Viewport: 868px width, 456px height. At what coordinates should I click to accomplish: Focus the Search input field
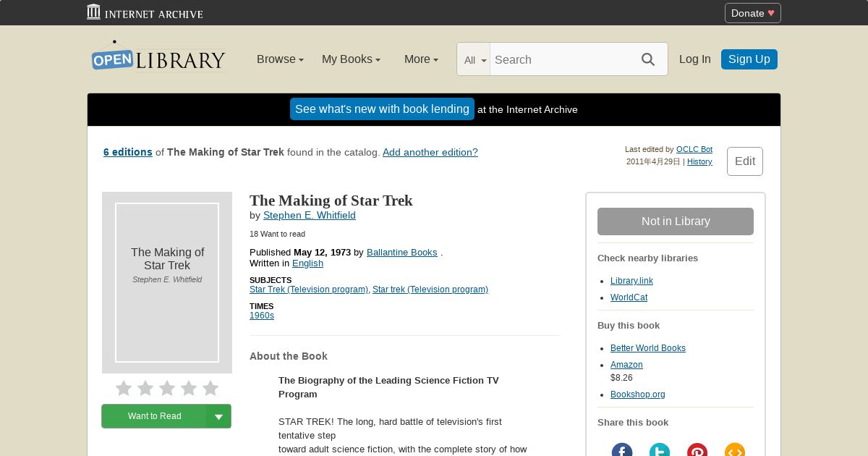[561, 59]
